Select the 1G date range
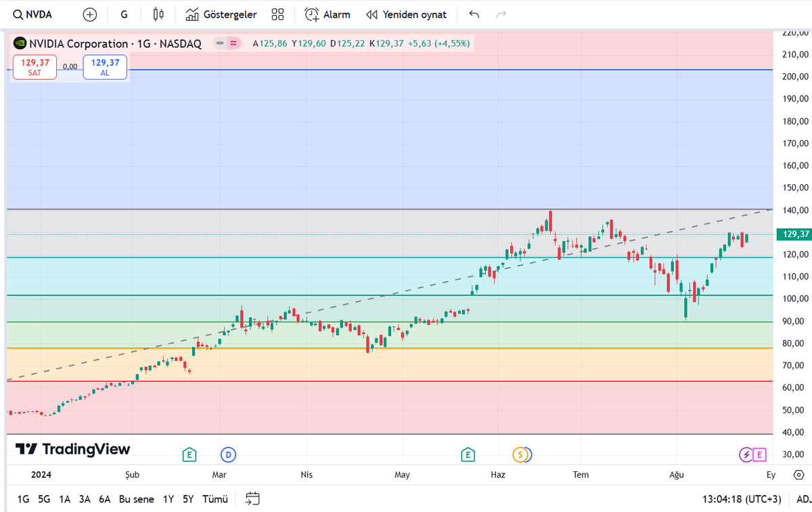This screenshot has height=512, width=812. [23, 499]
